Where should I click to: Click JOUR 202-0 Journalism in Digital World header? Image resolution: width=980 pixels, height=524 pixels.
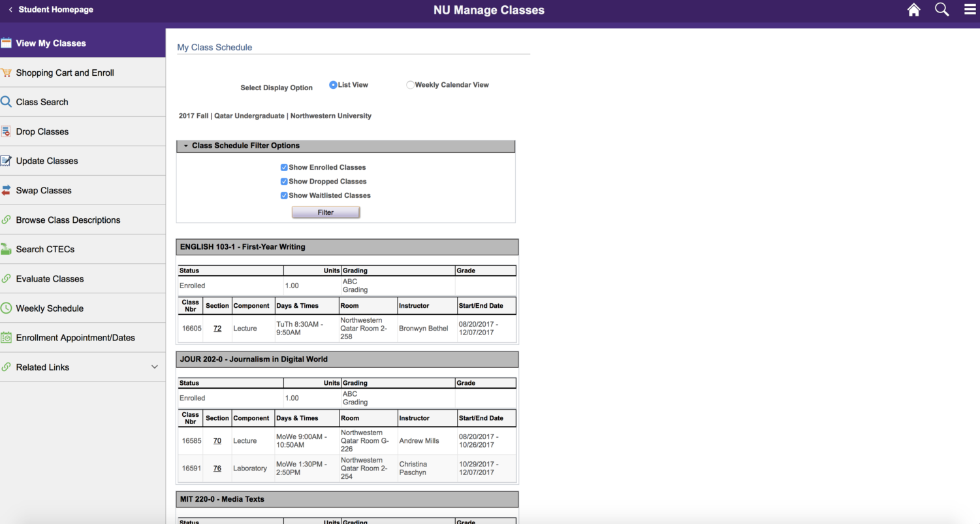pos(347,359)
